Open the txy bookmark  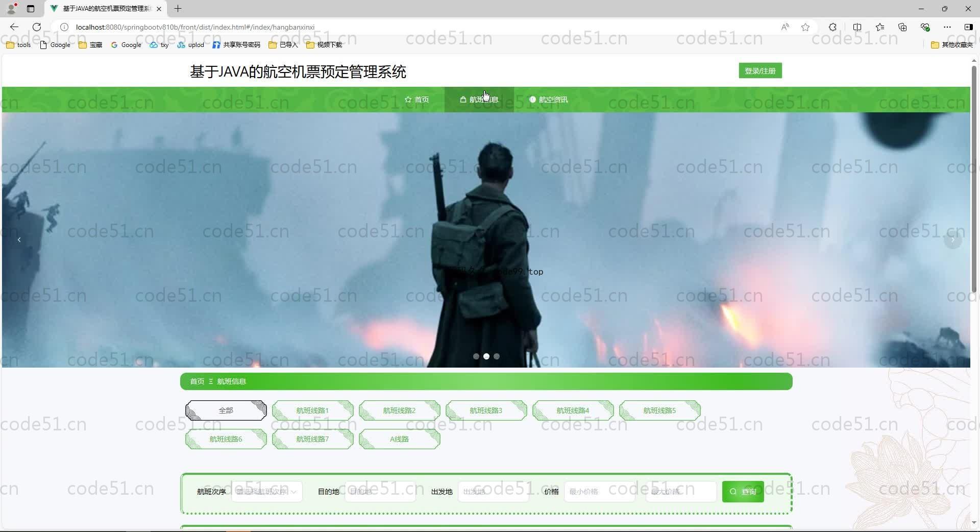pyautogui.click(x=159, y=45)
